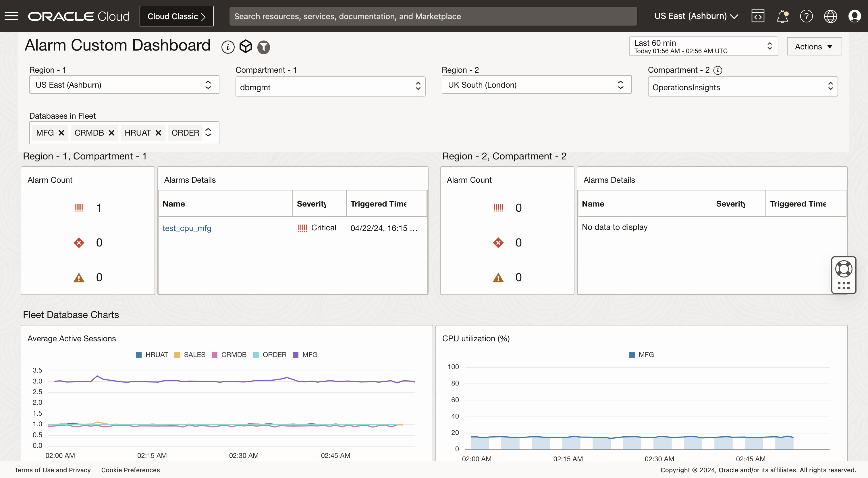This screenshot has width=868, height=478.
Task: Remove the MFG database chip
Action: pos(61,133)
